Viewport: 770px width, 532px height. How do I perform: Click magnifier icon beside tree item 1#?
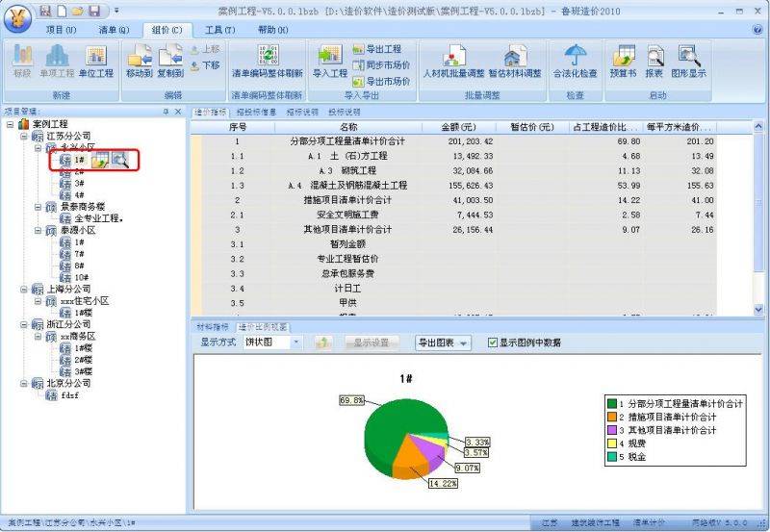(x=120, y=160)
